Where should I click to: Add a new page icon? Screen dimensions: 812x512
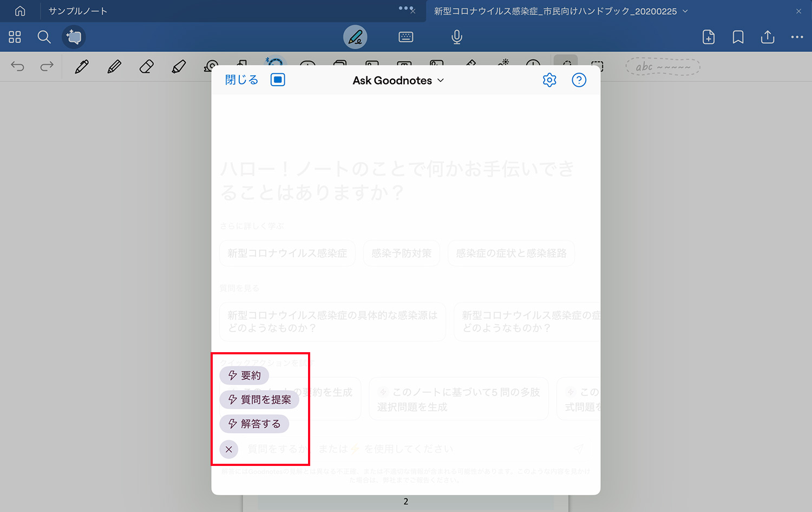click(x=709, y=37)
